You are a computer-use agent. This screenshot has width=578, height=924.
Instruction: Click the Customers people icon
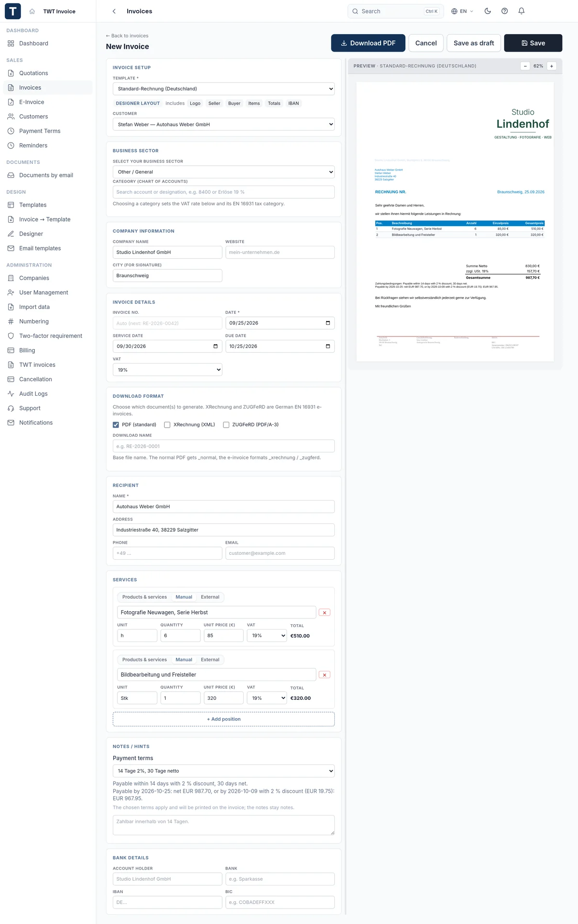[x=11, y=117]
